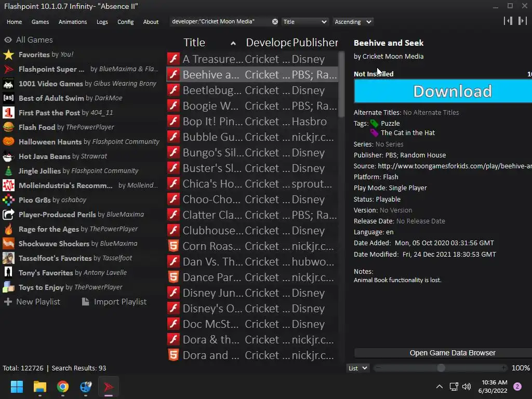532x399 pixels.
Task: Select the Bop It! Pin... game row
Action: [253, 121]
